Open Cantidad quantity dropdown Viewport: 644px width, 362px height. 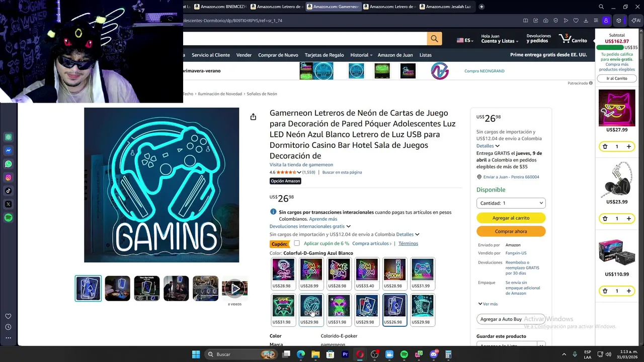[511, 203]
